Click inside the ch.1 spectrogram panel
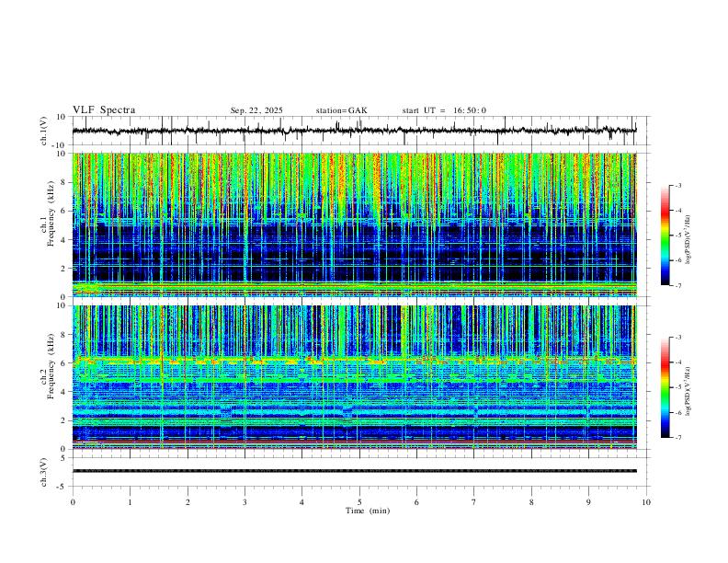The height and width of the screenshot is (563, 728). [x=354, y=224]
